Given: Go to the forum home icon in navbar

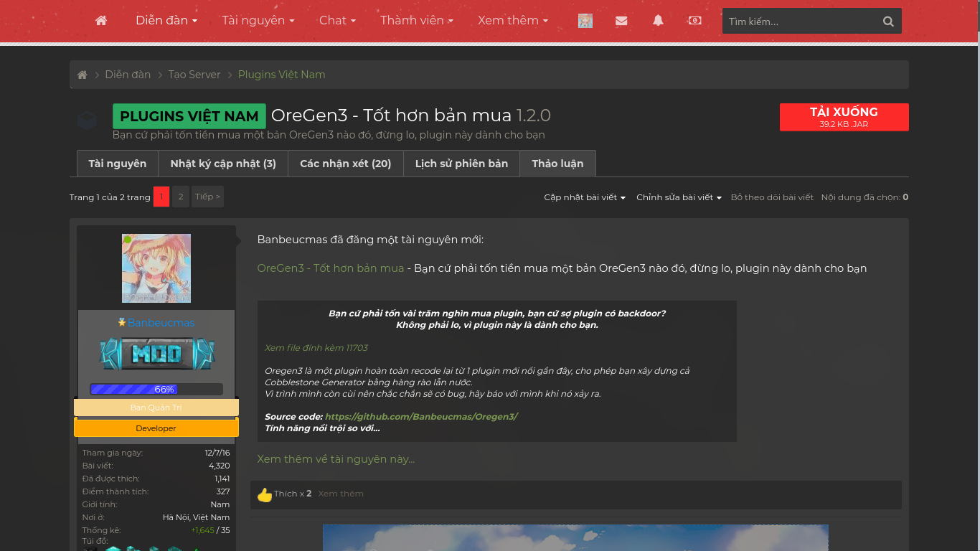Looking at the screenshot, I should (x=101, y=21).
